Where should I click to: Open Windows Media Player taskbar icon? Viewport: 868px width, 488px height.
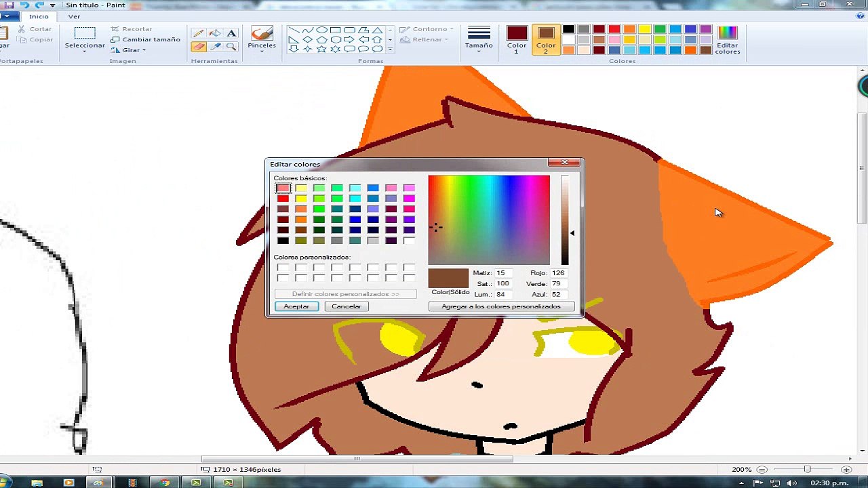tap(68, 483)
